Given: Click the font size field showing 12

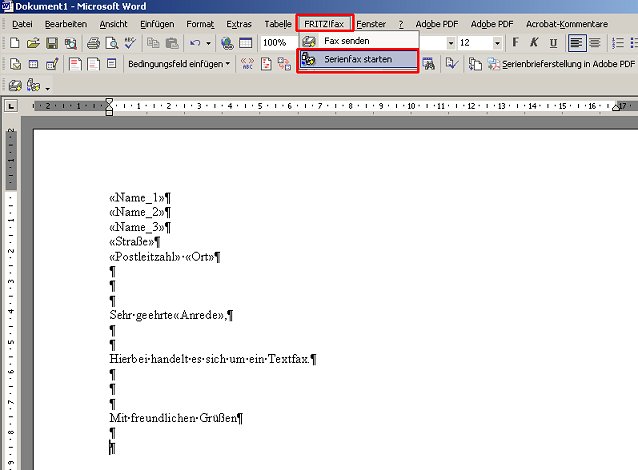Looking at the screenshot, I should click(475, 43).
